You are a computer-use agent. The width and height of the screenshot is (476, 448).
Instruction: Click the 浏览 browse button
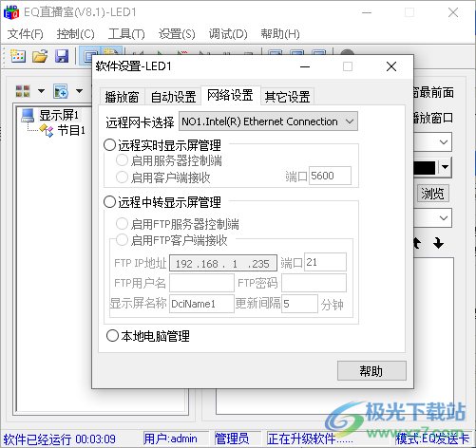point(432,193)
